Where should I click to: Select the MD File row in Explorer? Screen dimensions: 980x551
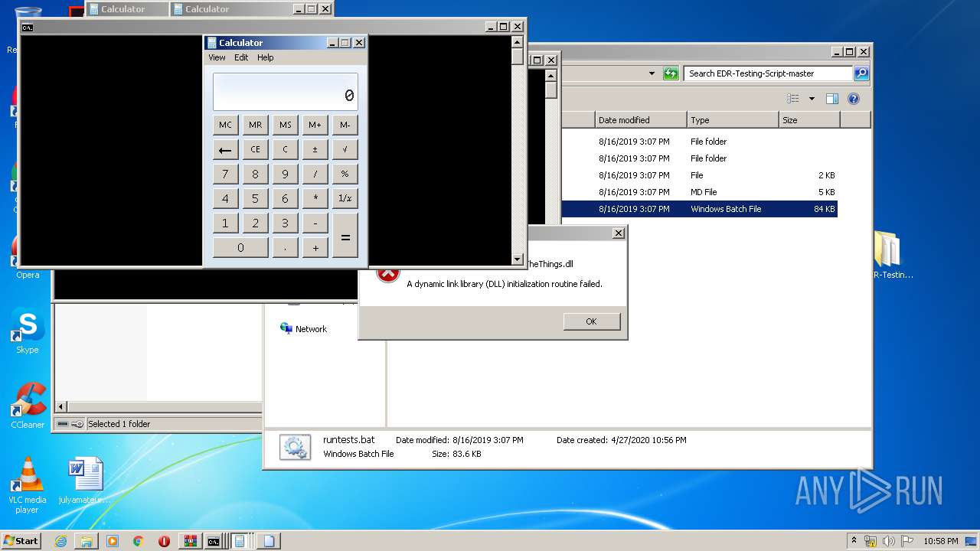(699, 192)
